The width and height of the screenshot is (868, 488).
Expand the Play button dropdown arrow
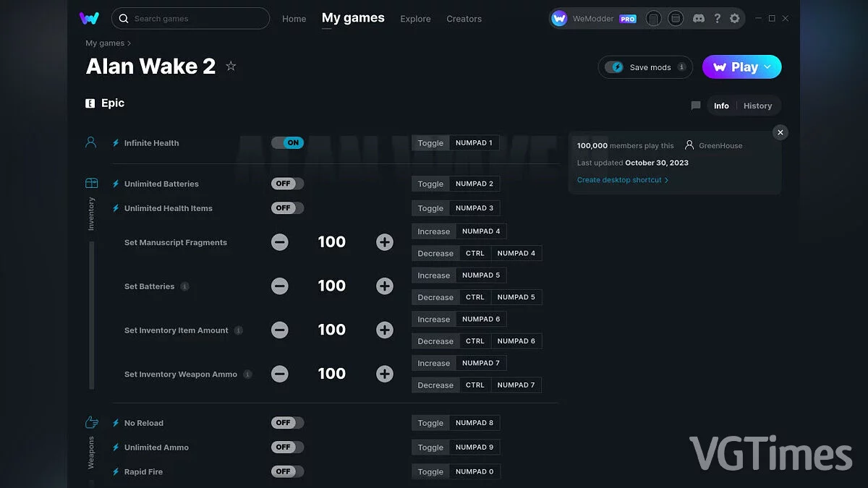coord(768,67)
